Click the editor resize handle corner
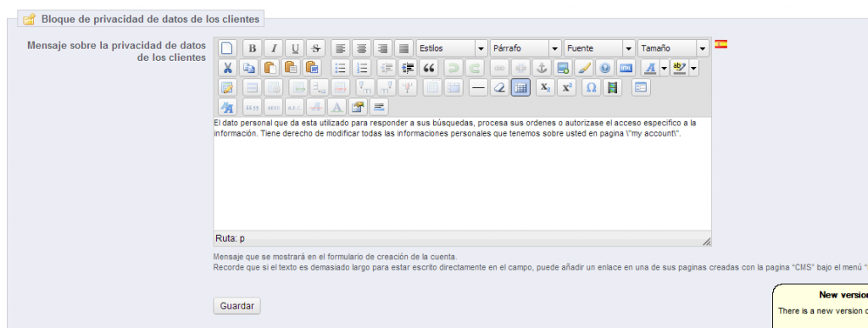This screenshot has width=868, height=328. [x=706, y=242]
